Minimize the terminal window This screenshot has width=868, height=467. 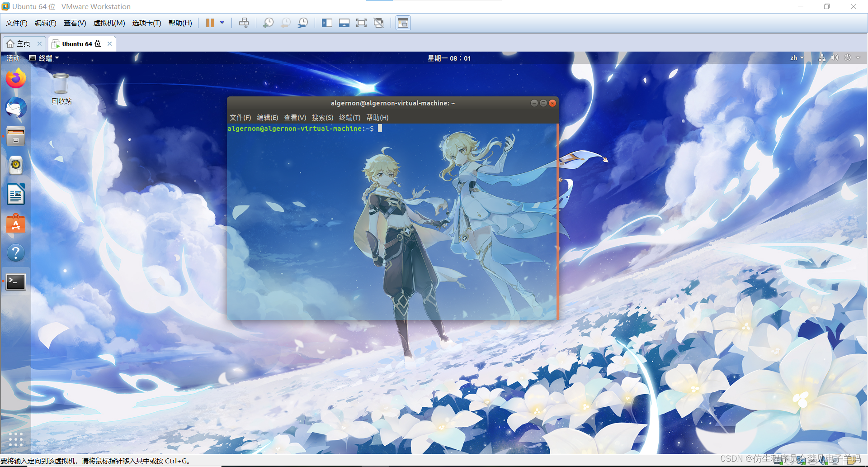point(534,103)
